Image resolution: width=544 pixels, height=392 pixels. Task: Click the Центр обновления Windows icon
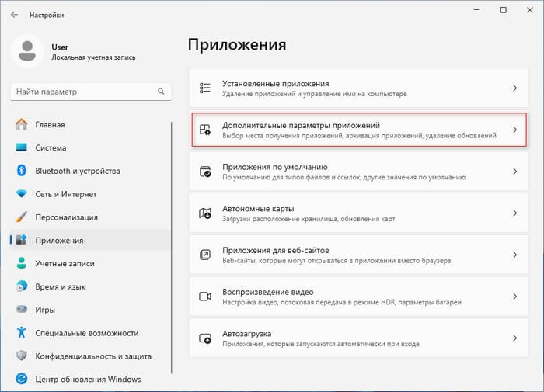tap(21, 380)
